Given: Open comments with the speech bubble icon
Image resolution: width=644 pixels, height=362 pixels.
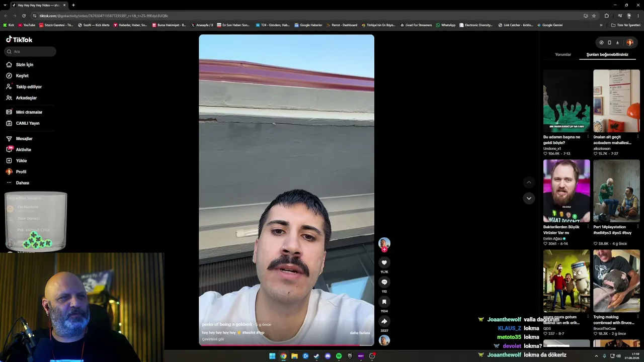Looking at the screenshot, I should (x=384, y=282).
